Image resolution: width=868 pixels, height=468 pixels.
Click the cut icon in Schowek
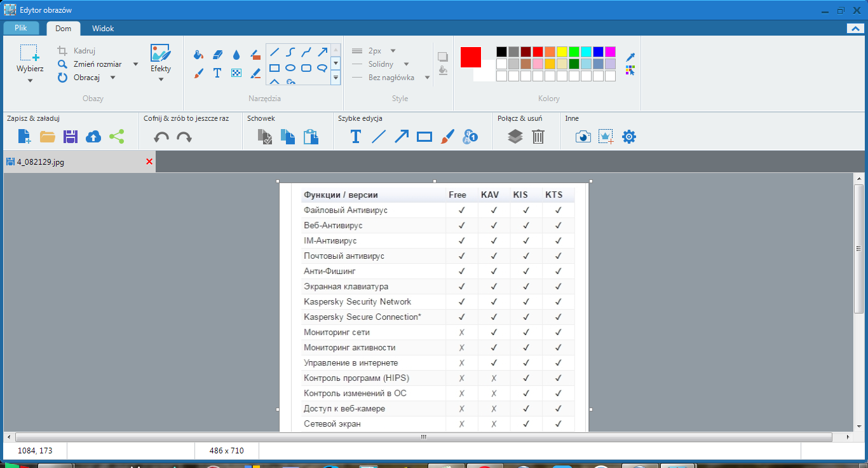coord(265,137)
